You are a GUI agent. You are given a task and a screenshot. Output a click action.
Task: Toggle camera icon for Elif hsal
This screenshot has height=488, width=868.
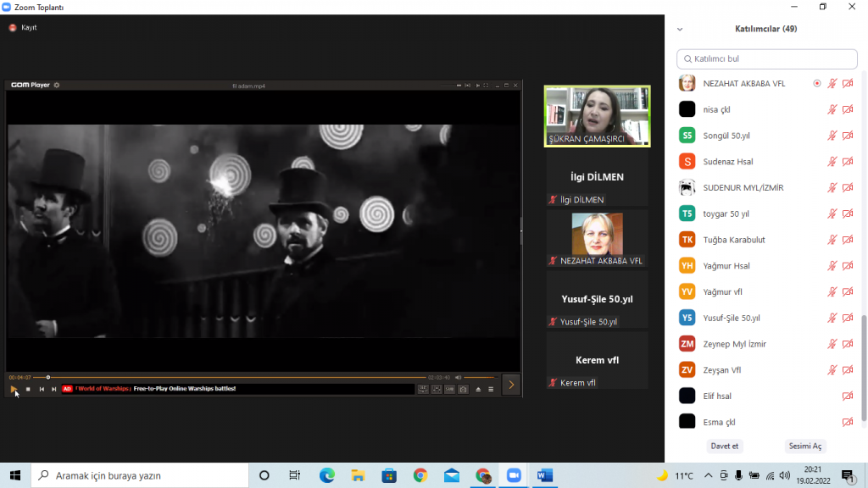[x=848, y=396]
